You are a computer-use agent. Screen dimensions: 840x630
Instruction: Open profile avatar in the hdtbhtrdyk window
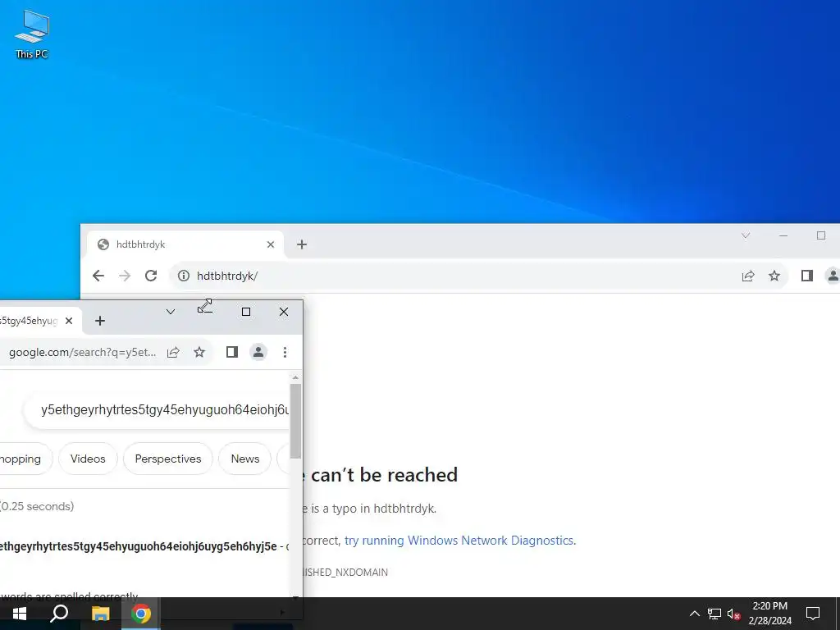pyautogui.click(x=833, y=276)
